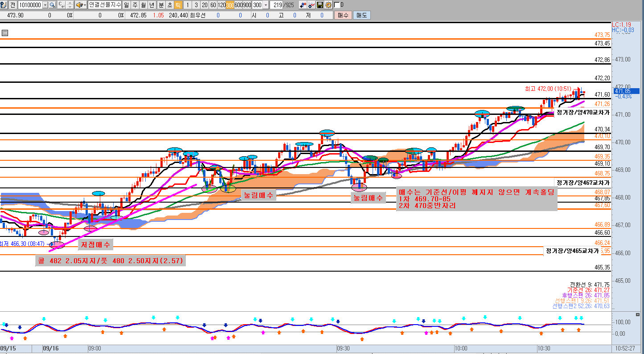Switch to the 분 (minute) chart period
Viewport: 644px width, 354px height.
[x=161, y=5]
